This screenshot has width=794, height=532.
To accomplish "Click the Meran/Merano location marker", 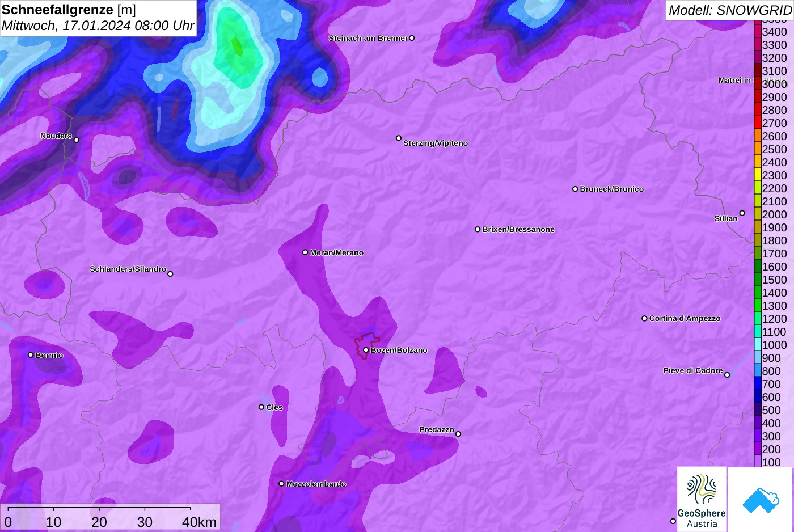I will 305,252.
